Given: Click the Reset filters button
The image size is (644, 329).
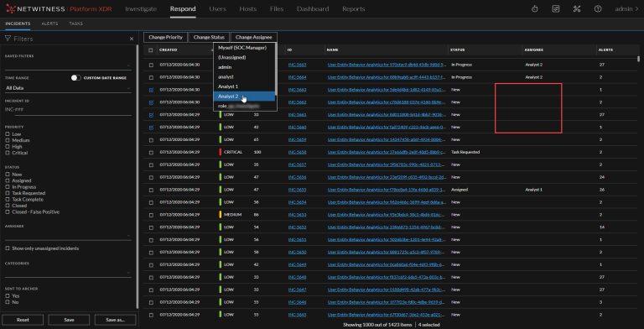Looking at the screenshot, I should tap(23, 320).
